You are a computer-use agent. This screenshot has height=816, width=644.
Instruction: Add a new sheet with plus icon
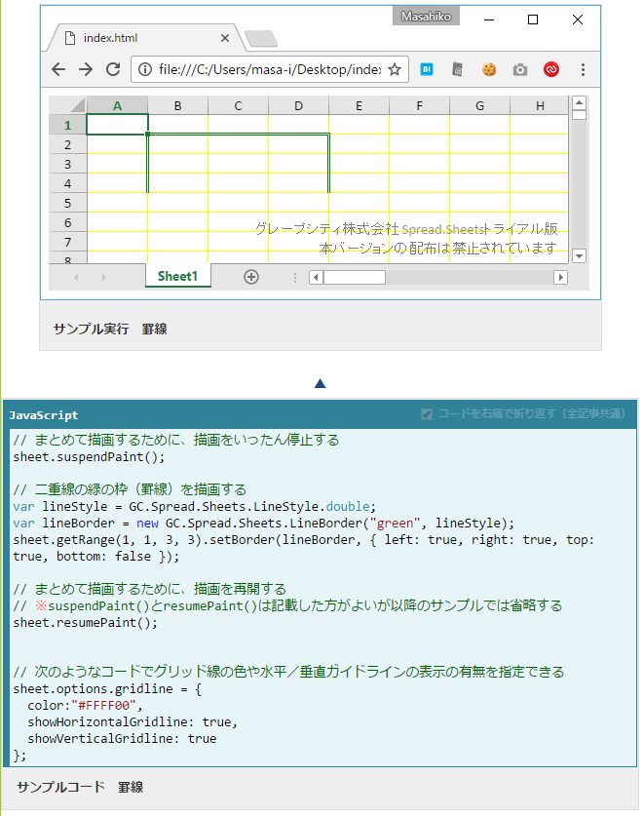coord(251,277)
